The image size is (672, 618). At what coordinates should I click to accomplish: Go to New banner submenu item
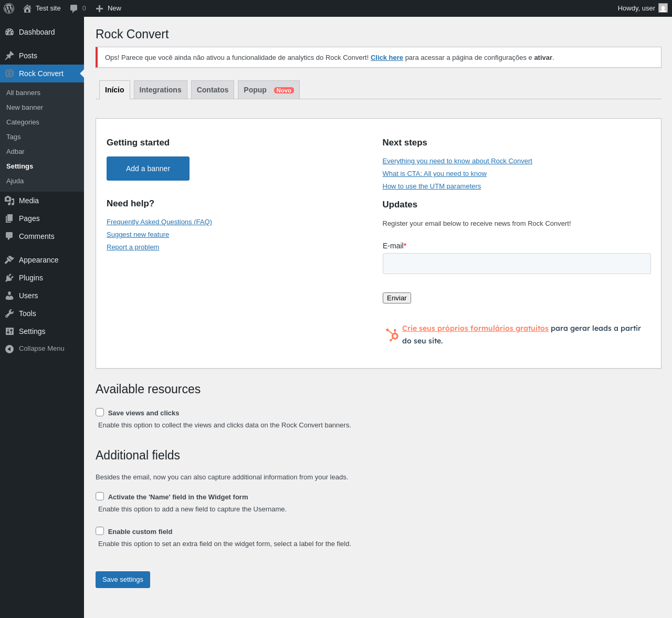[x=25, y=108]
